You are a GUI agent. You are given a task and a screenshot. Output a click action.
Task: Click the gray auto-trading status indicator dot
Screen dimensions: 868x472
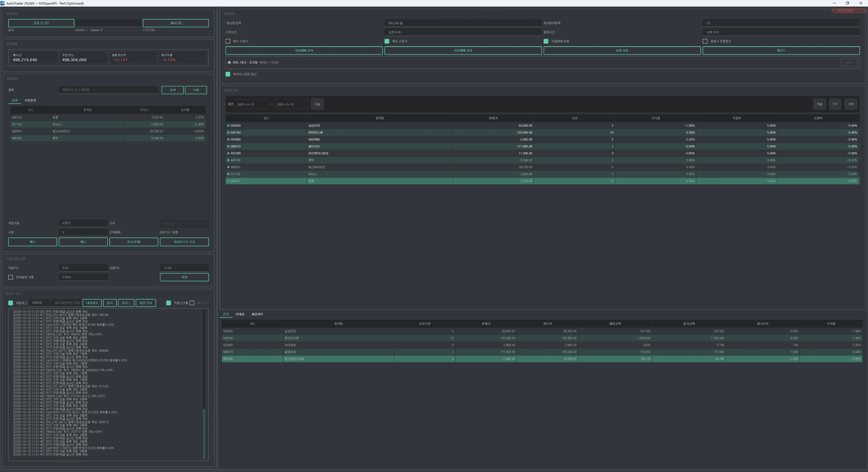(229, 63)
